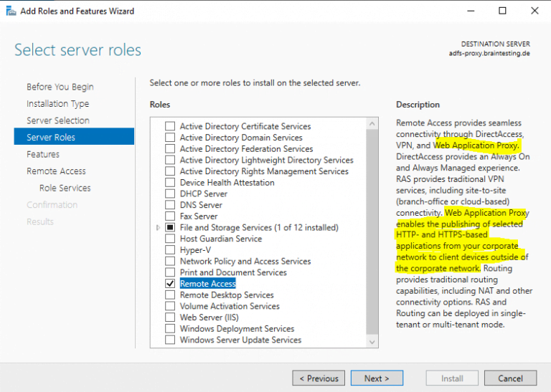Click the Next button
Viewport: 551px width, 392px height.
click(x=377, y=378)
